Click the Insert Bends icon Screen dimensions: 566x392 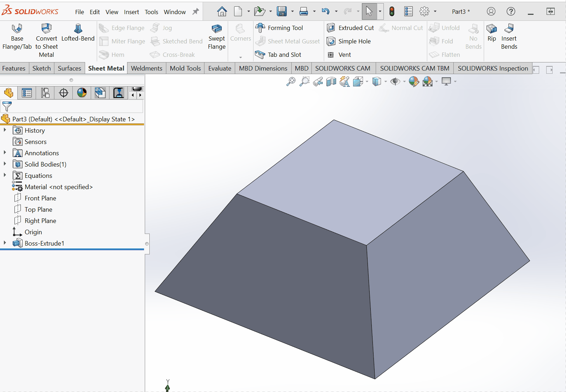pyautogui.click(x=509, y=29)
